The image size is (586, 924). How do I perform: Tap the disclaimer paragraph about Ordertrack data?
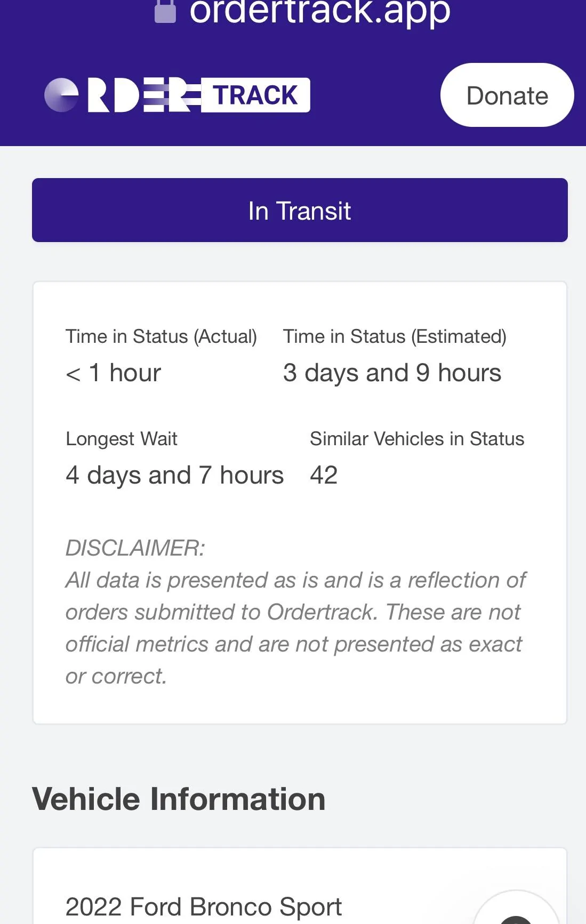294,628
